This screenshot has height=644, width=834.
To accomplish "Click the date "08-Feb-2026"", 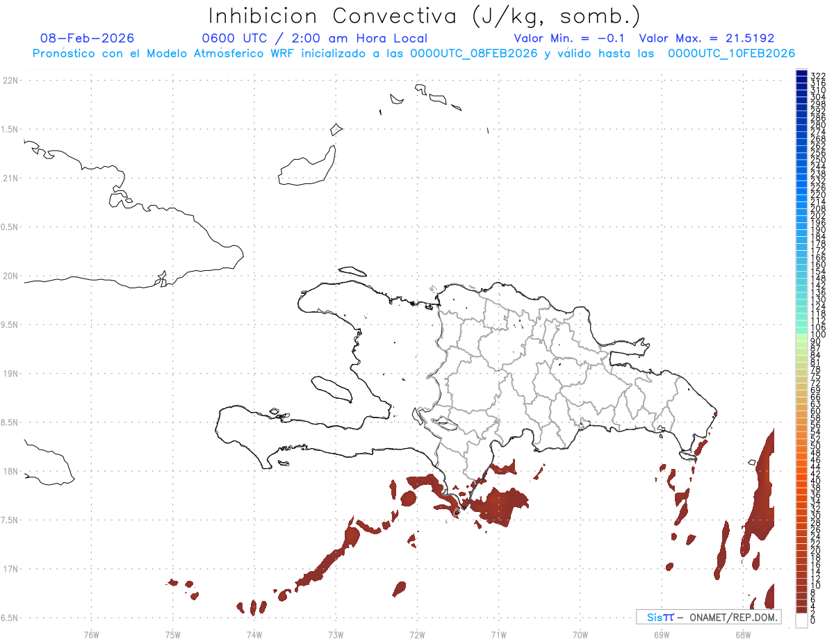I will (x=88, y=38).
